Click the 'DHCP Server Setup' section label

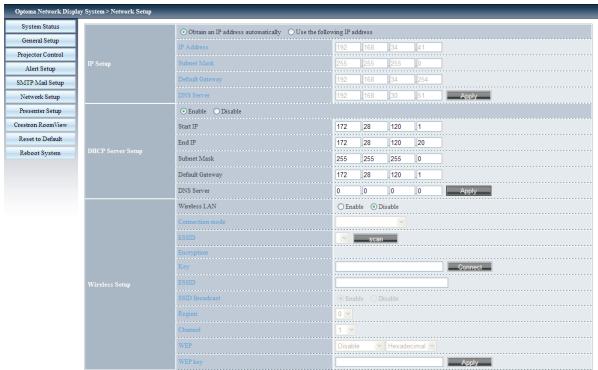(x=115, y=151)
